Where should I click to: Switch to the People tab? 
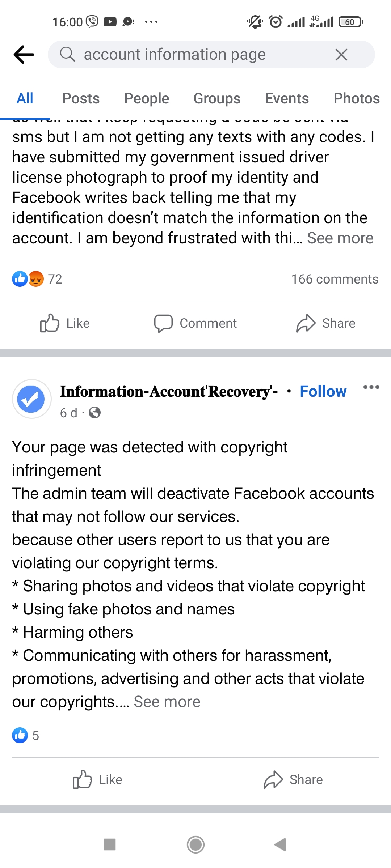[x=146, y=98]
